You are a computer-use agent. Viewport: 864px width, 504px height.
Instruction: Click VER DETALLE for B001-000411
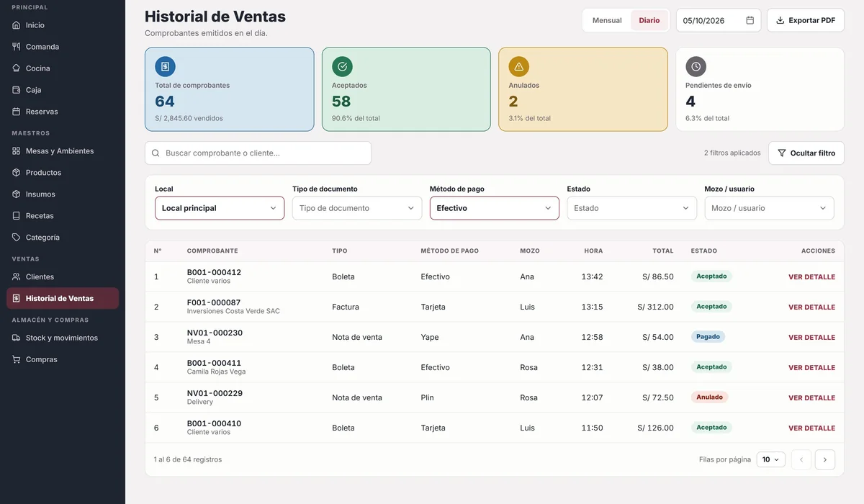[811, 368]
